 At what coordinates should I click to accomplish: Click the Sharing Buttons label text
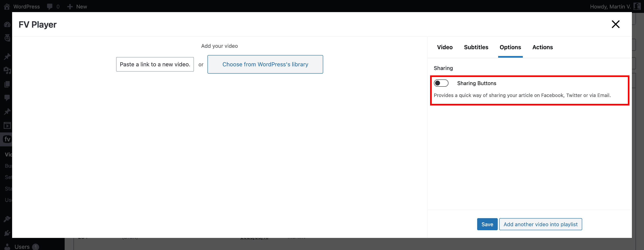point(477,83)
